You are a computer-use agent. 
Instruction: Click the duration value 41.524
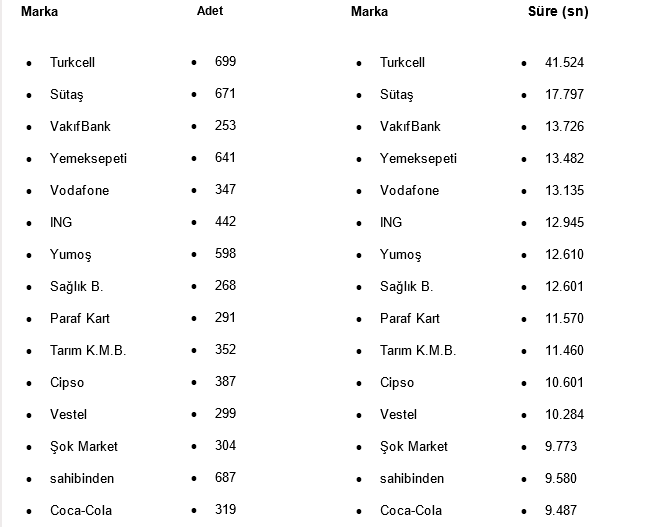tap(564, 63)
